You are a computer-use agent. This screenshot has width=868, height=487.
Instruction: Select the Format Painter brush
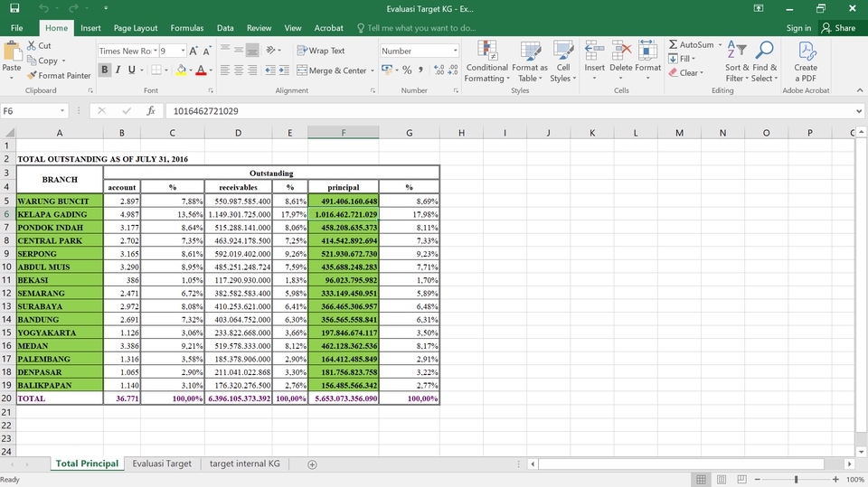(59, 75)
